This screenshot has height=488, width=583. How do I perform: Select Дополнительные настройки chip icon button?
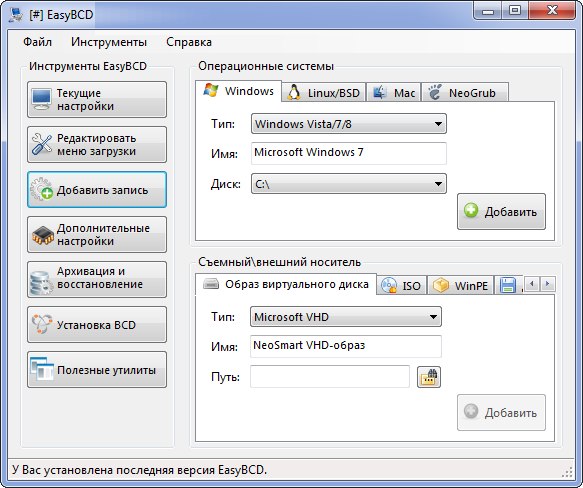tap(97, 235)
